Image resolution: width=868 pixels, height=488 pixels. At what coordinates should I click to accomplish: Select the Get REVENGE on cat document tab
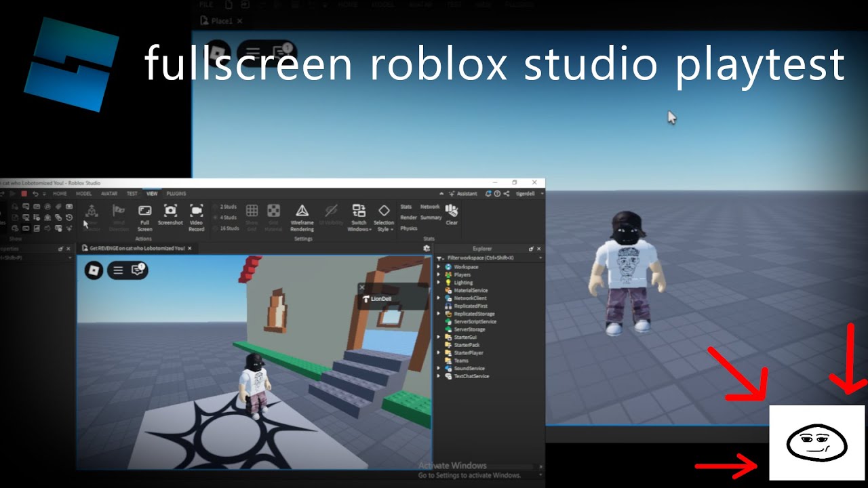click(x=138, y=249)
